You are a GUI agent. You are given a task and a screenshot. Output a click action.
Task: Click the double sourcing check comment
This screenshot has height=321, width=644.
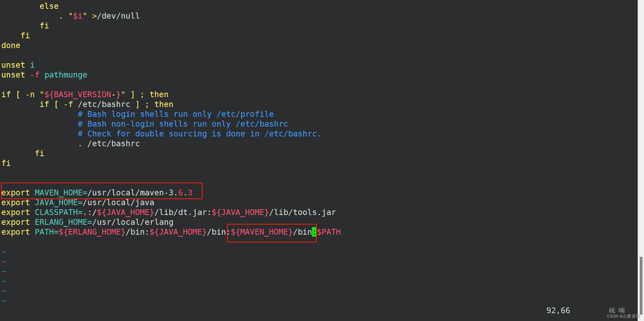click(199, 133)
